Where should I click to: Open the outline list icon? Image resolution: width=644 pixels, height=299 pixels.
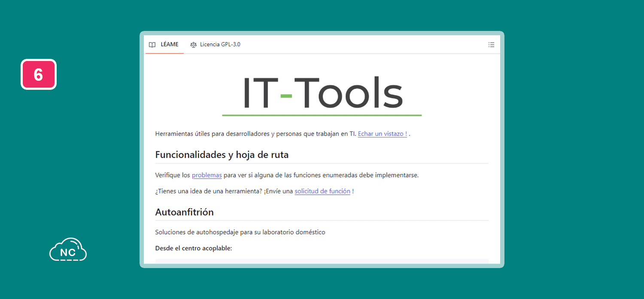pos(491,45)
